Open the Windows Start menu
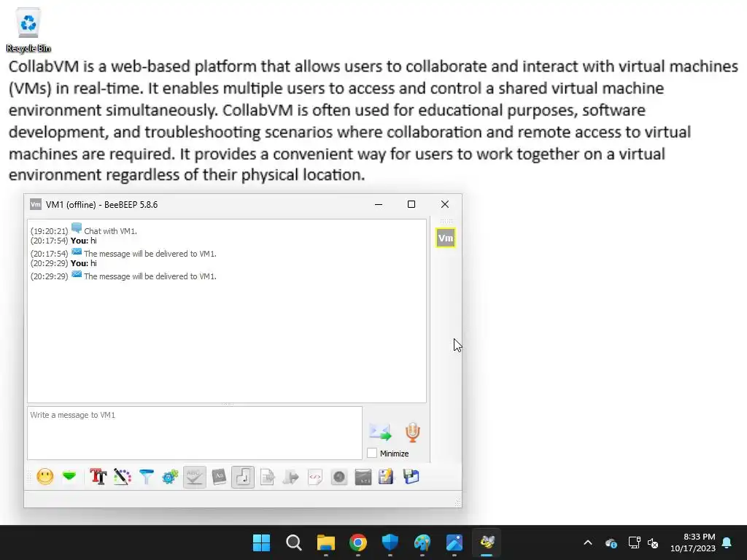The height and width of the screenshot is (560, 747). point(262,542)
